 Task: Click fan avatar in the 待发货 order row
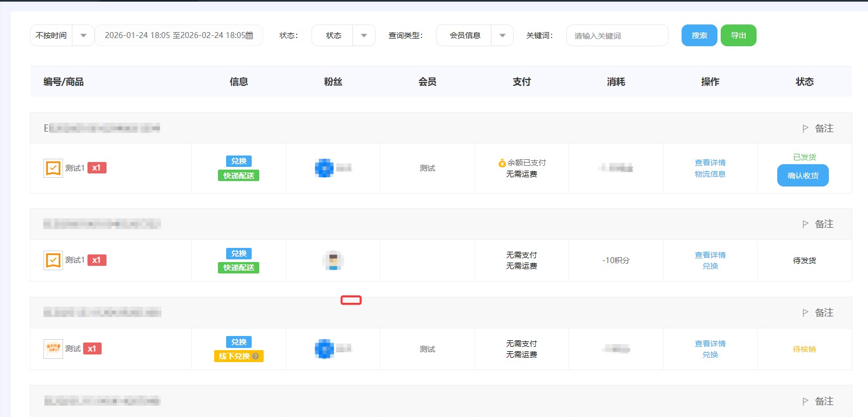tap(333, 260)
